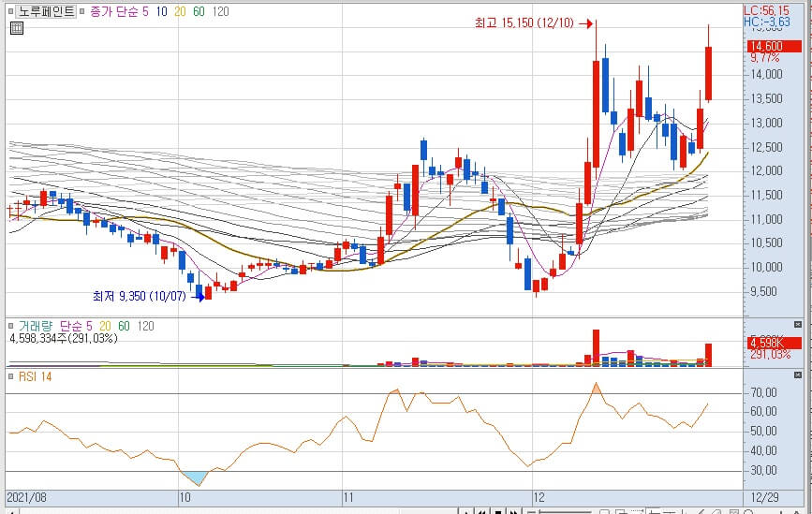Select the price 20-day moving average label
812x514 pixels.
[x=180, y=11]
